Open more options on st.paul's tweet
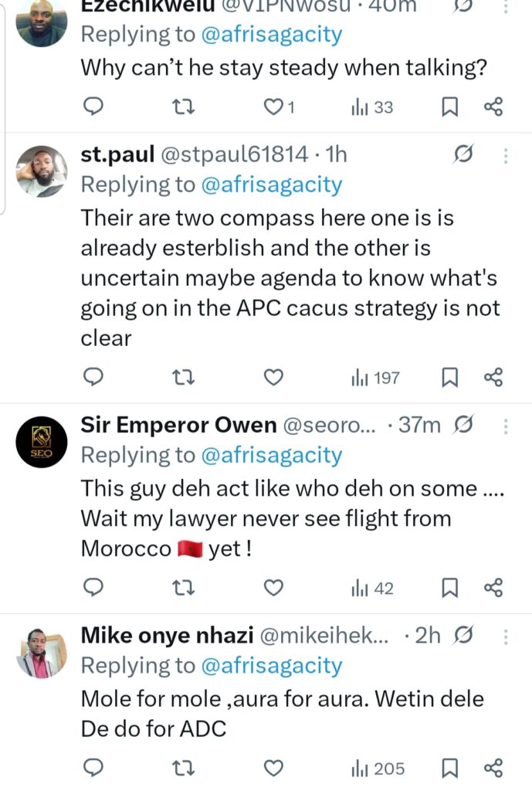 (507, 156)
